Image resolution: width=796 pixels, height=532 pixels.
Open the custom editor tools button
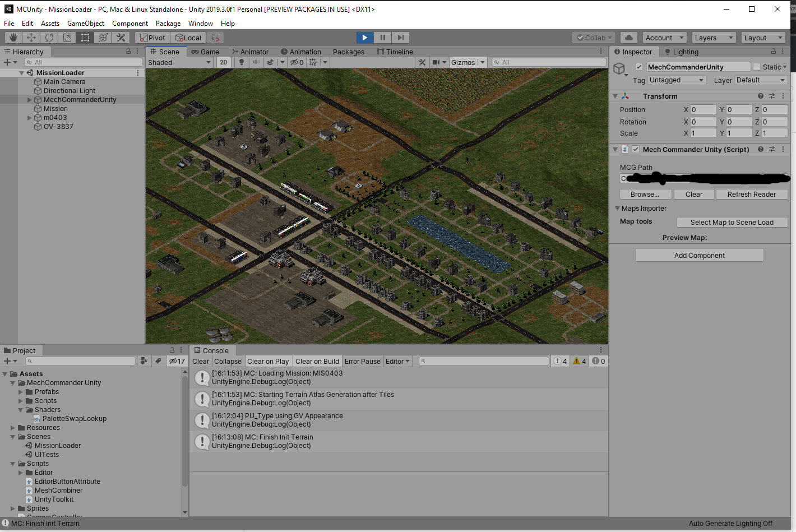tap(121, 38)
